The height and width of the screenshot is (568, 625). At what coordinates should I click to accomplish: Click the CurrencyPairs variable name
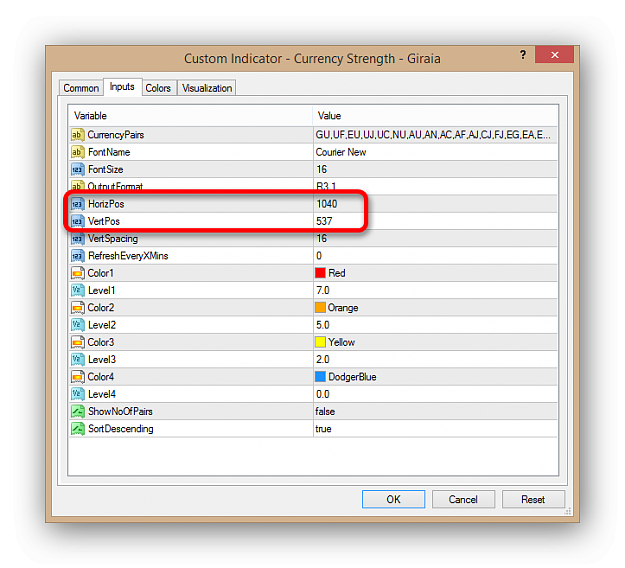116,135
